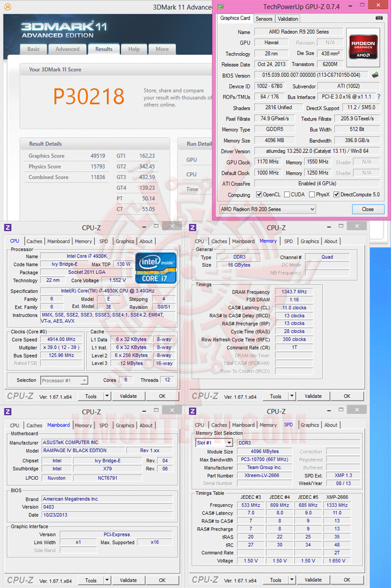Click the Radeon Graphics logo in GPU-Z
Screen dimensions: 391x588
tap(363, 47)
